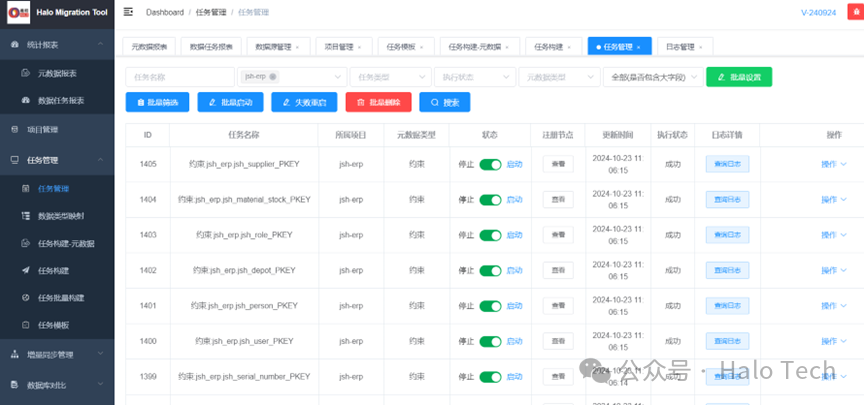Click the 数据类型映射 sidebar icon
This screenshot has height=405, width=864.
click(x=25, y=216)
